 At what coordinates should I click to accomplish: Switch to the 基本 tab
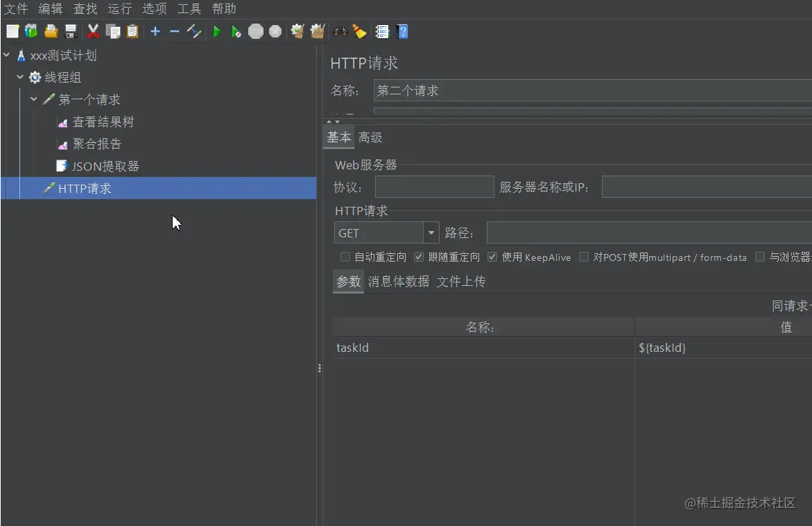point(338,137)
